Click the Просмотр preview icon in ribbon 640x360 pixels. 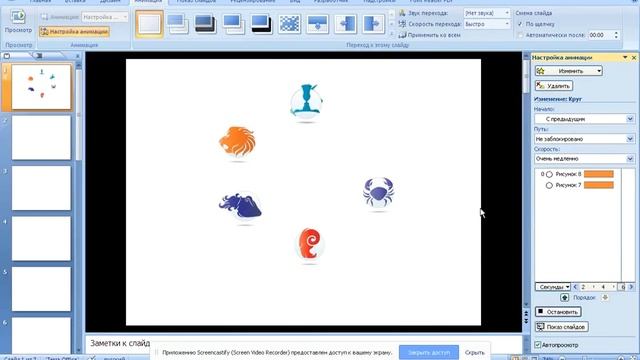(x=18, y=17)
